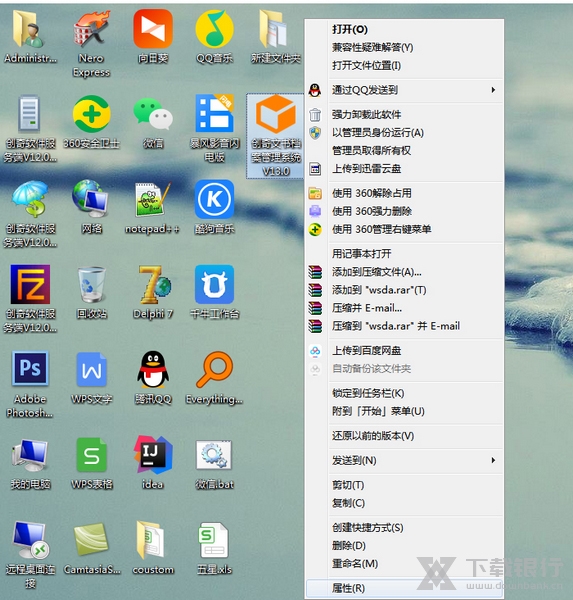Select the Everything search desktop icon
Image resolution: width=573 pixels, height=600 pixels.
coord(214,377)
